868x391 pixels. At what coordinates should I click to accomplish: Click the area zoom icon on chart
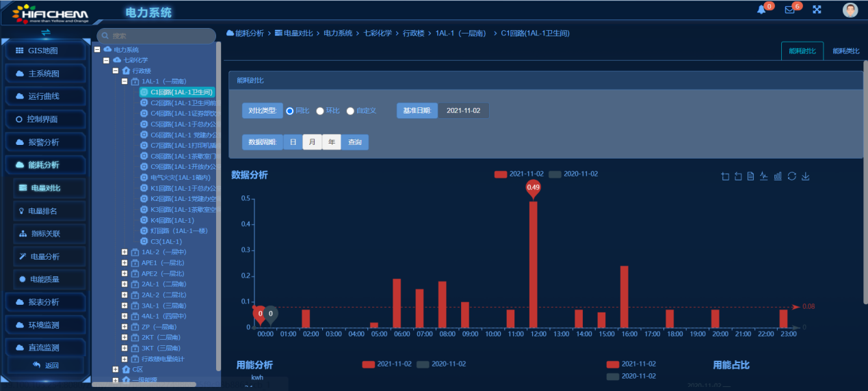coord(725,176)
